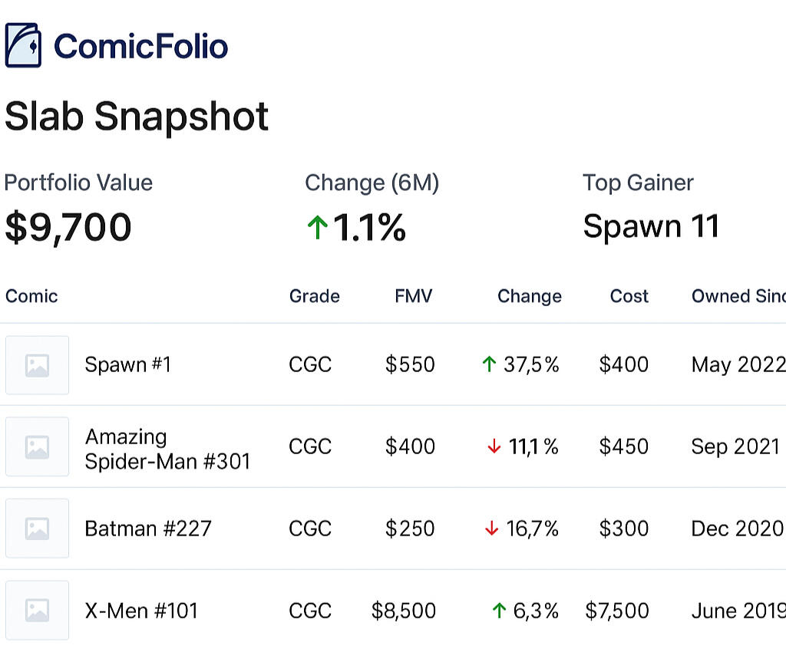This screenshot has width=786, height=672.
Task: Expand the Grade column options
Action: pyautogui.click(x=314, y=296)
